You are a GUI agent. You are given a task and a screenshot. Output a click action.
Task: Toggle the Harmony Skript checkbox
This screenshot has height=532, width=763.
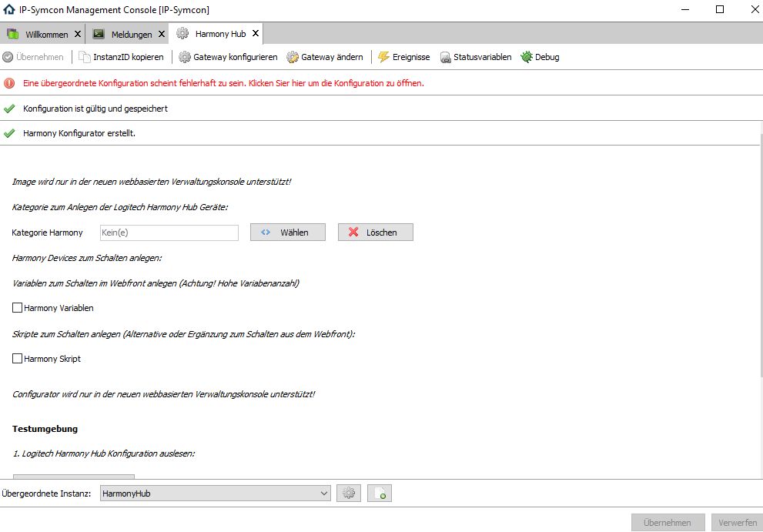[x=18, y=359]
